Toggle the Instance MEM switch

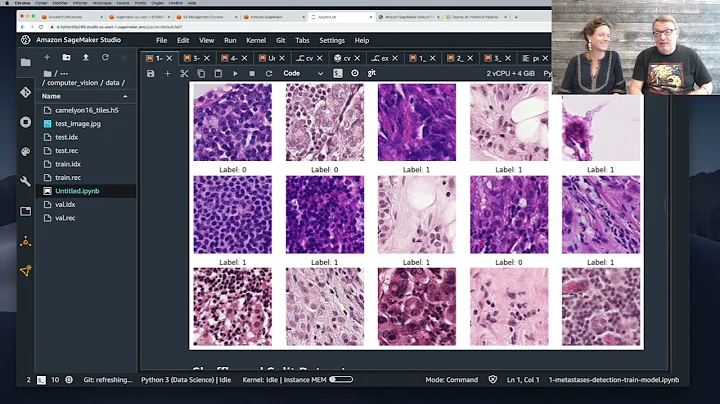pyautogui.click(x=341, y=380)
